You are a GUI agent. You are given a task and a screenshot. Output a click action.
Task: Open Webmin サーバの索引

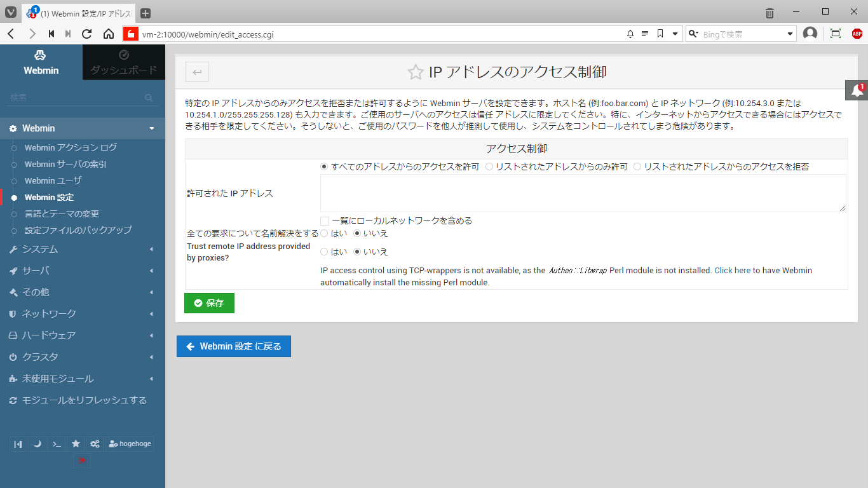click(65, 164)
